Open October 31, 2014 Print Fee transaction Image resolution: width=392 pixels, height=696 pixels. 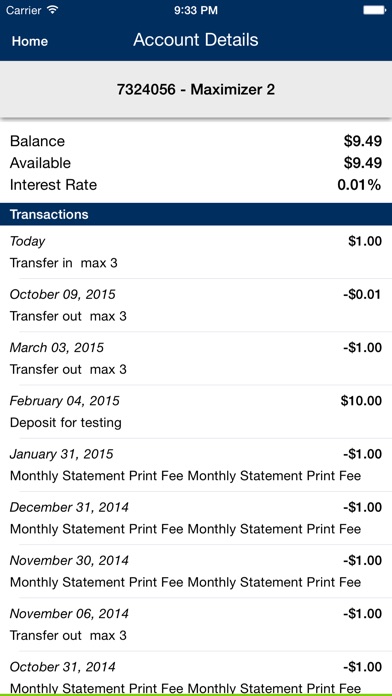pyautogui.click(x=196, y=673)
